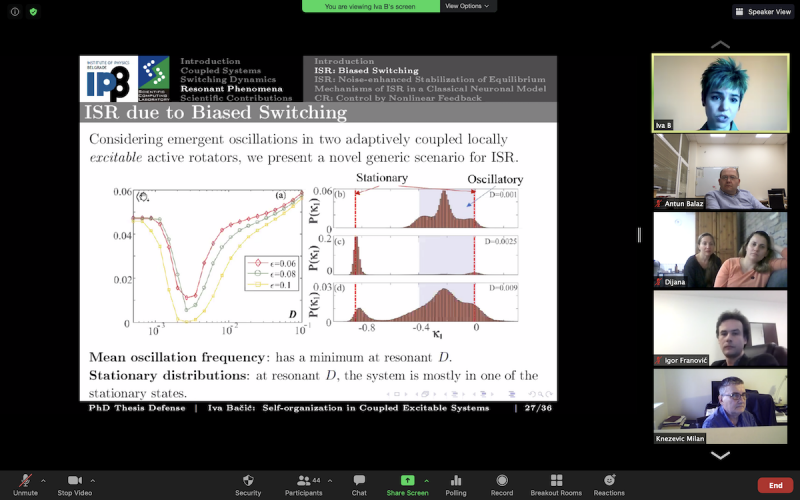Screen dimensions: 800x500
Task: Click the 'Oscillatory' label above the histograms
Action: click(495, 180)
